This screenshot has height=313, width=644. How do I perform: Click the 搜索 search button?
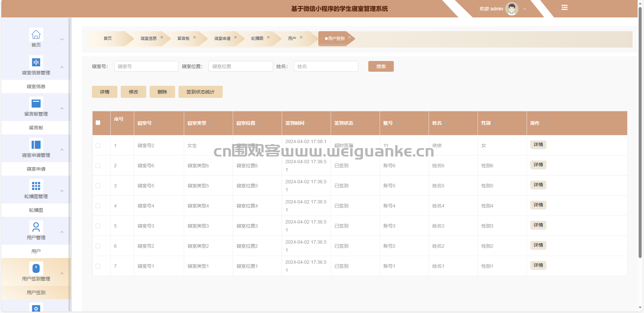click(x=381, y=66)
